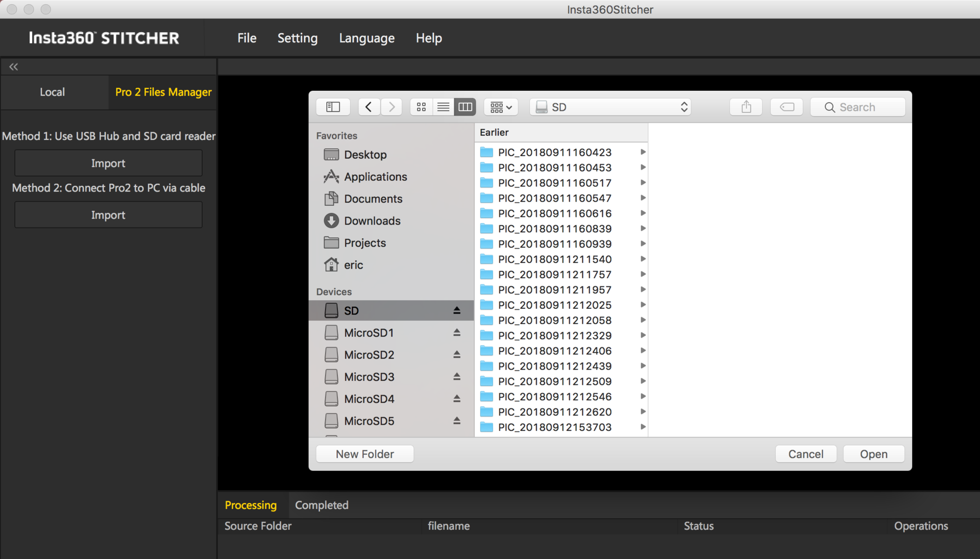Collapse the left panel with double chevron
This screenshot has width=980, height=559.
pyautogui.click(x=14, y=67)
